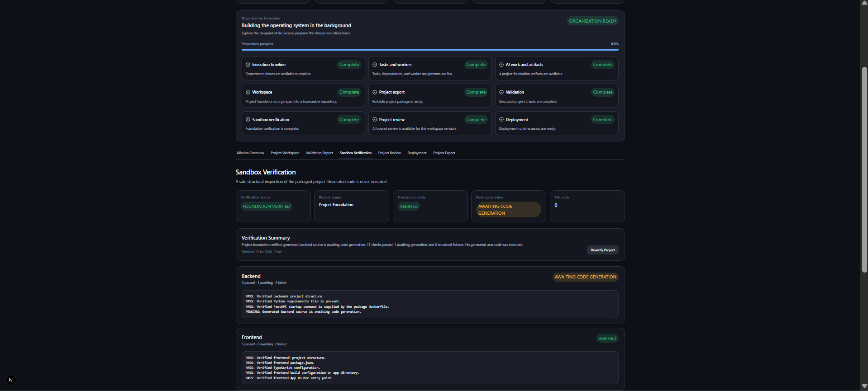This screenshot has width=868, height=391.
Task: Click the check icon beside Tasks and workers
Action: (x=375, y=65)
